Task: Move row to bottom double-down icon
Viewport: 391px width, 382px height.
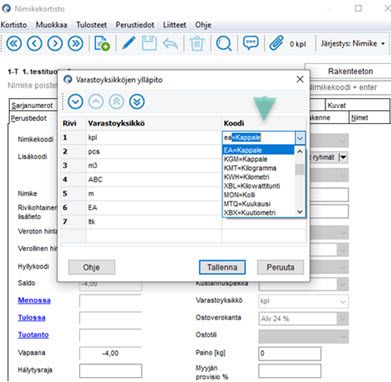Action: click(x=137, y=102)
